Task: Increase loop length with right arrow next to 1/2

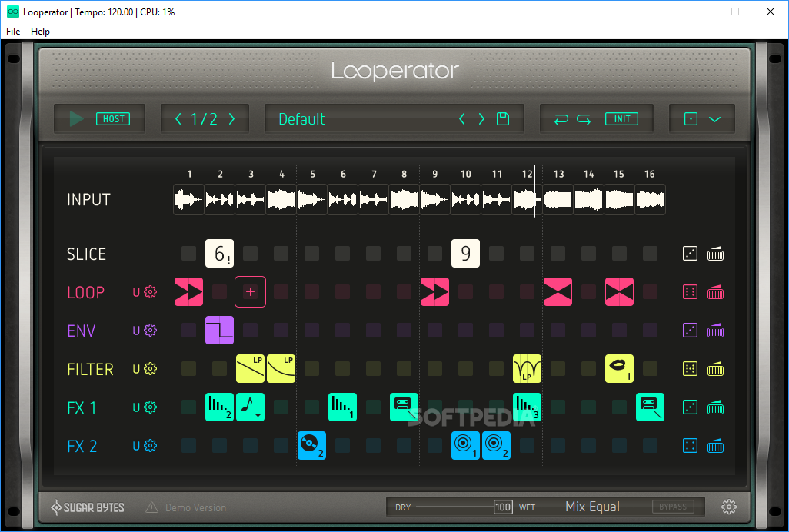Action: [x=231, y=118]
